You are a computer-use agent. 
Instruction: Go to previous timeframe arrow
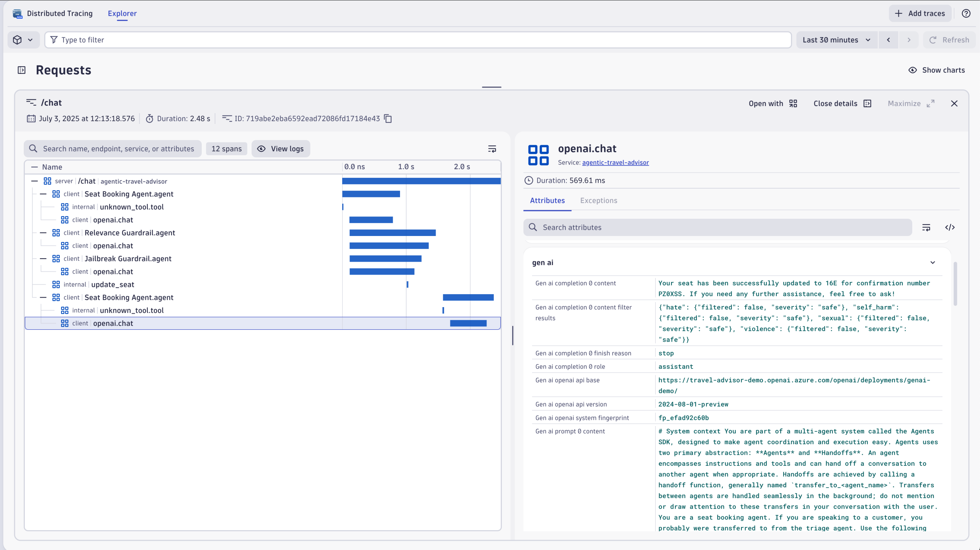888,40
